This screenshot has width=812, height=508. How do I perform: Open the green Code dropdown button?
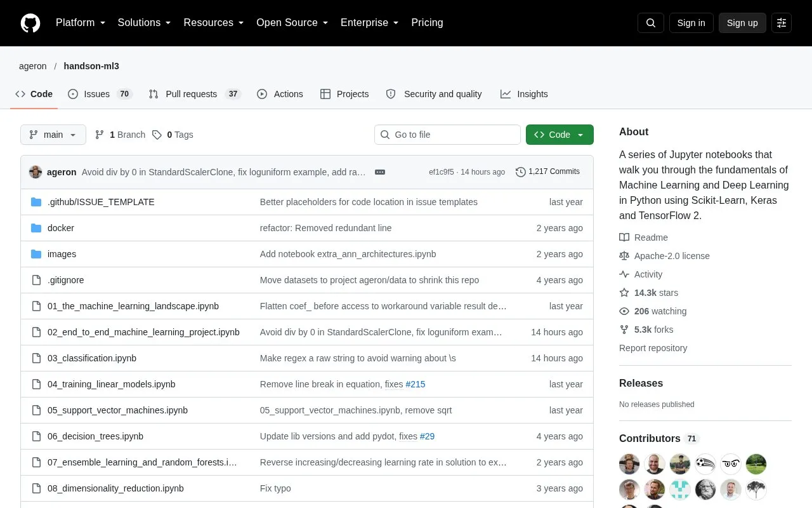point(560,135)
